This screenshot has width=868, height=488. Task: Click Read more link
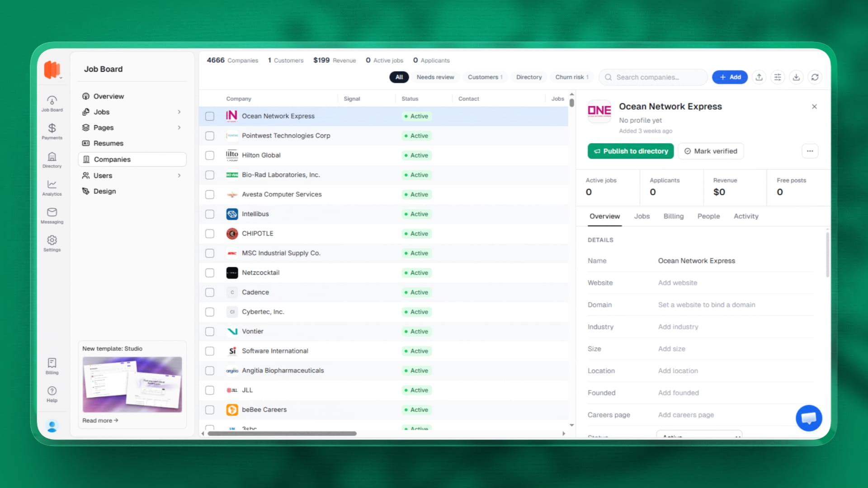(100, 421)
